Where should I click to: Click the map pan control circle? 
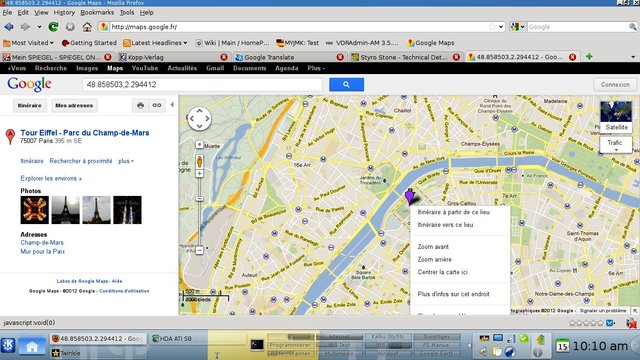click(x=199, y=119)
